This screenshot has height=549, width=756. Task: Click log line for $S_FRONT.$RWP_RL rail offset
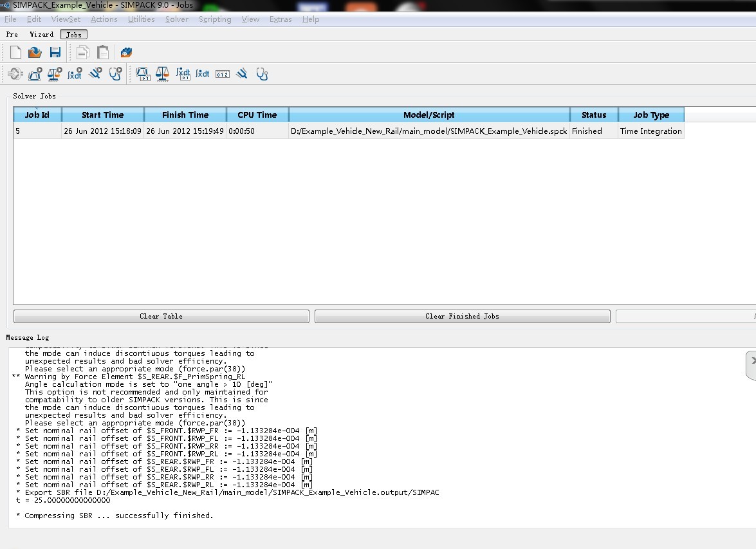(167, 454)
